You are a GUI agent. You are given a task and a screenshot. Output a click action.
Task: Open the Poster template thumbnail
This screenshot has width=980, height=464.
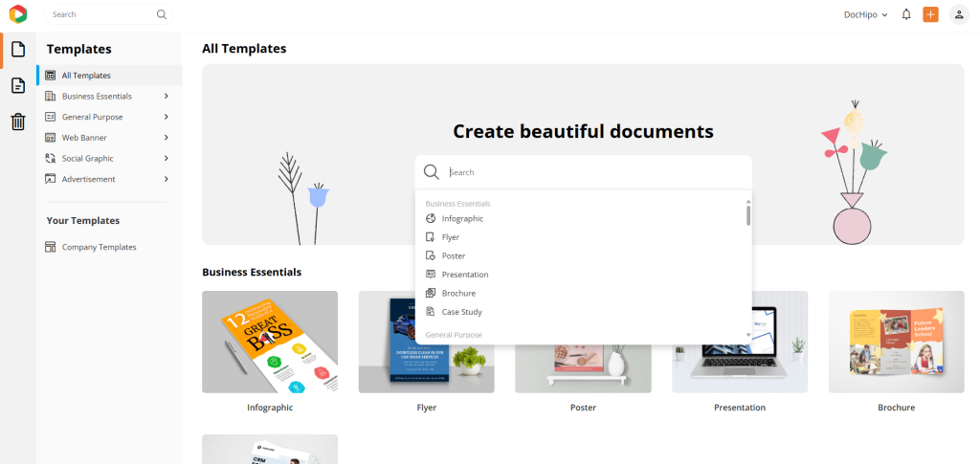pyautogui.click(x=583, y=368)
